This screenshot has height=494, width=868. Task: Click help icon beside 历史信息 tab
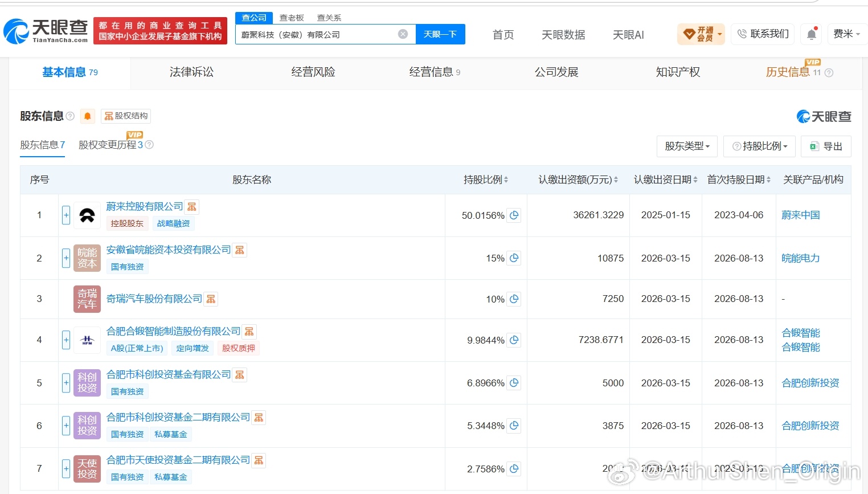[829, 73]
